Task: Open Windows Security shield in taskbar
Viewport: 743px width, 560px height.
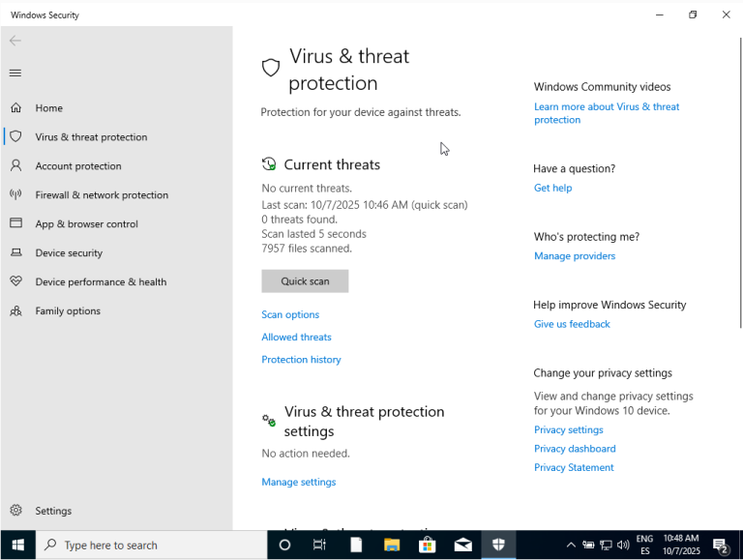Action: [498, 545]
